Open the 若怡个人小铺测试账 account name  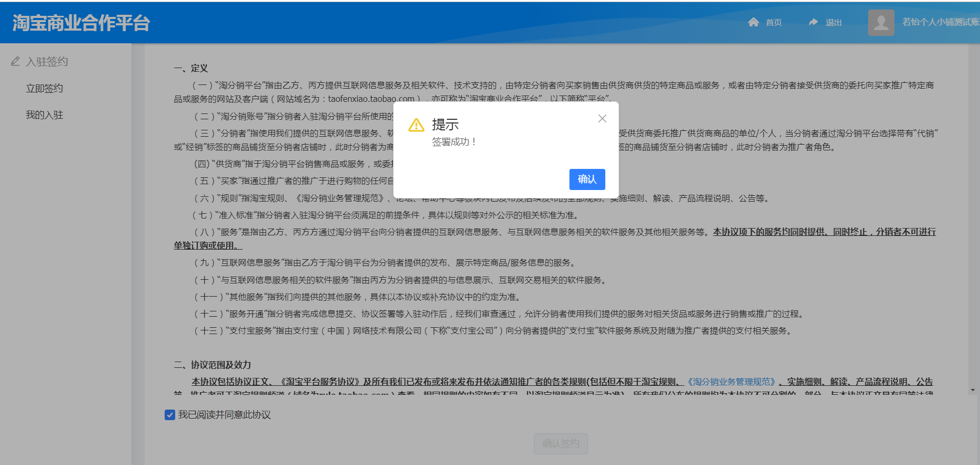940,22
